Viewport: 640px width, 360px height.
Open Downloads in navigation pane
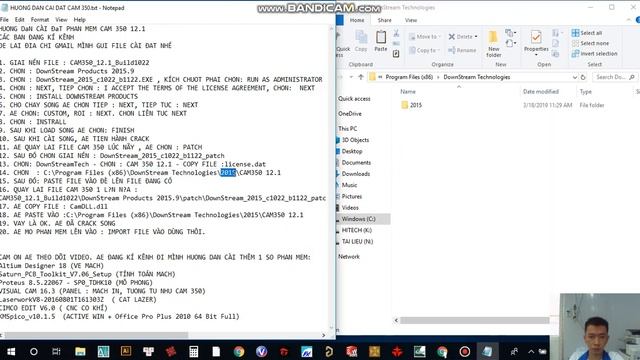pos(356,174)
